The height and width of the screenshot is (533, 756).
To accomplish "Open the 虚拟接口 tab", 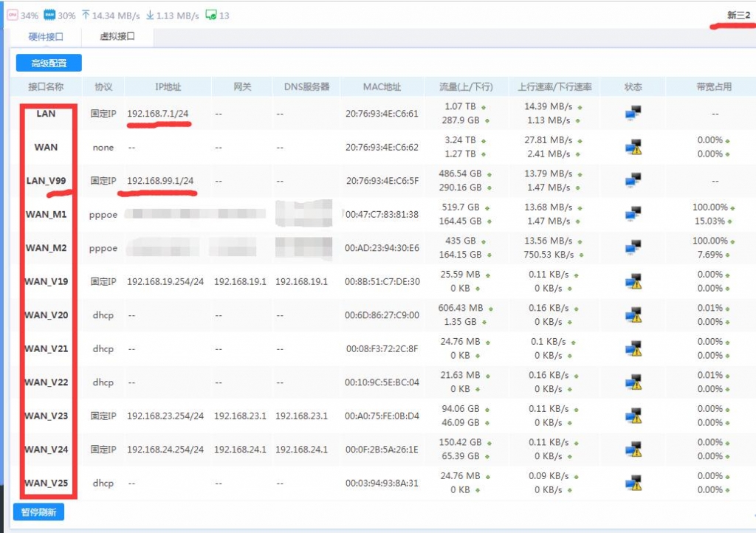I will tap(117, 36).
